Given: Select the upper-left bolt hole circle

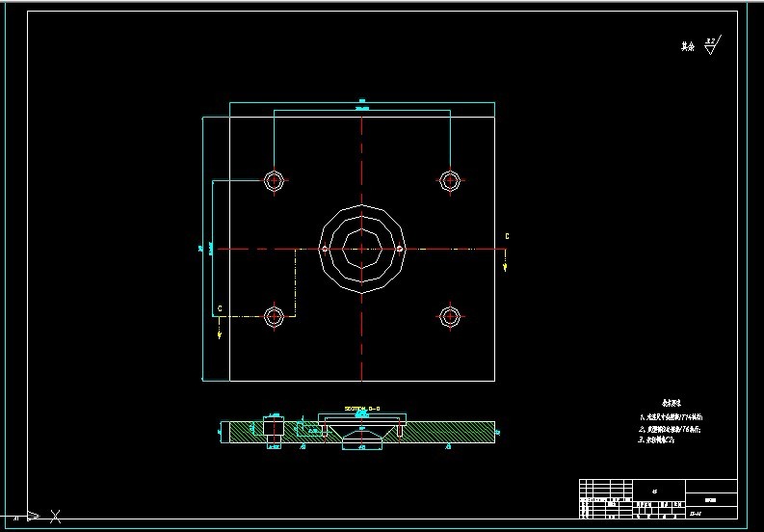Looking at the screenshot, I should [274, 180].
